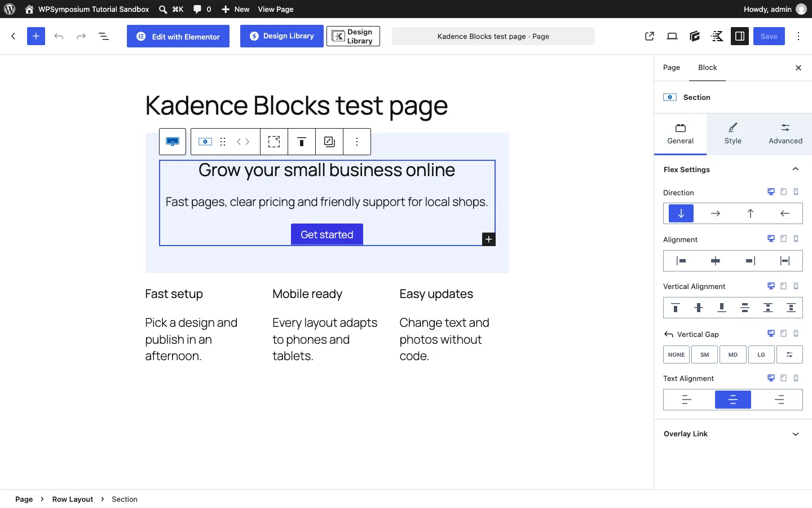
Task: Set direction to horizontal right arrow
Action: (716, 213)
